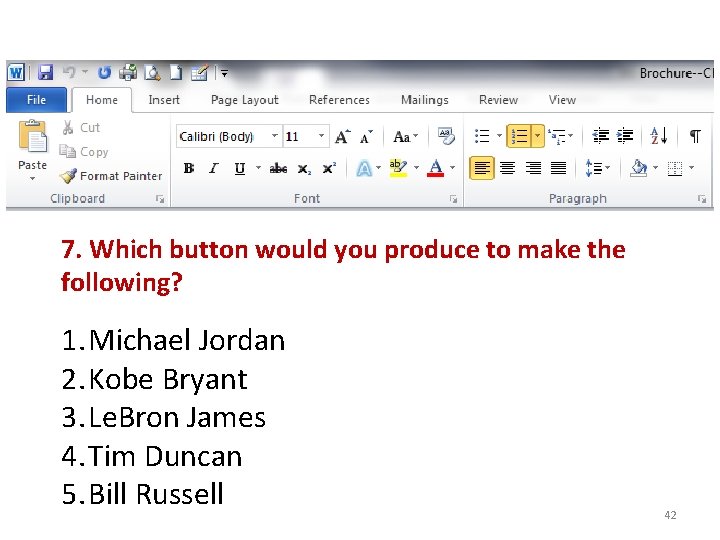Open the Page Layout tab
The width and height of the screenshot is (720, 540).
[x=245, y=100]
